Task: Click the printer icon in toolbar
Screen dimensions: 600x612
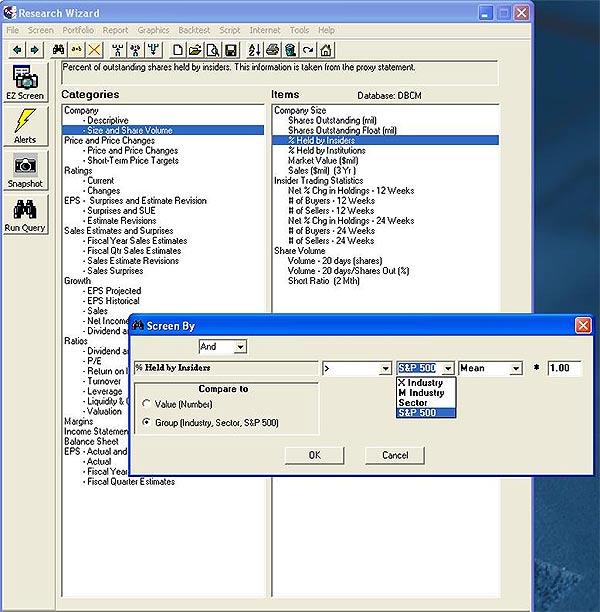Action: coord(272,49)
